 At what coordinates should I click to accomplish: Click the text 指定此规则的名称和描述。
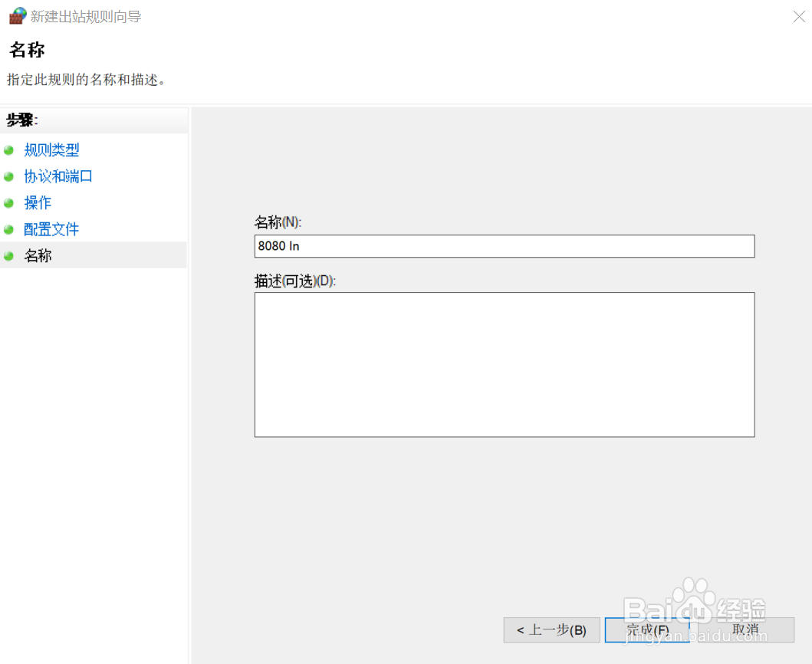86,80
